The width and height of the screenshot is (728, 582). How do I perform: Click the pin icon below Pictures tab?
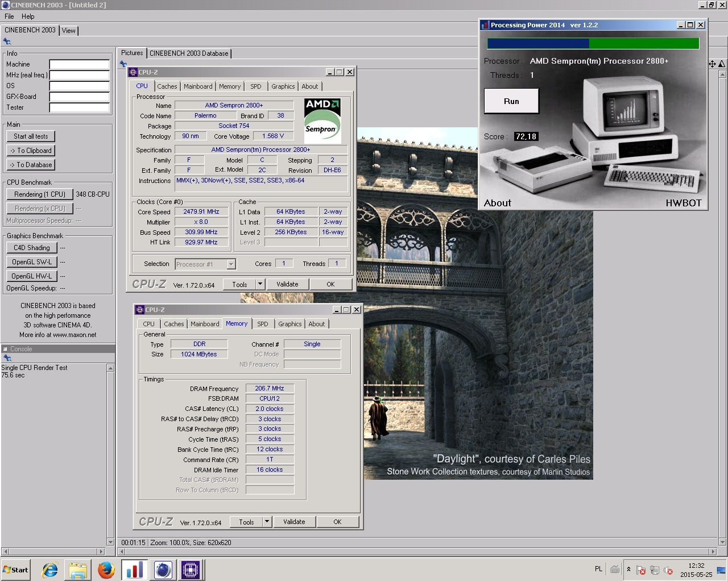coord(123,64)
